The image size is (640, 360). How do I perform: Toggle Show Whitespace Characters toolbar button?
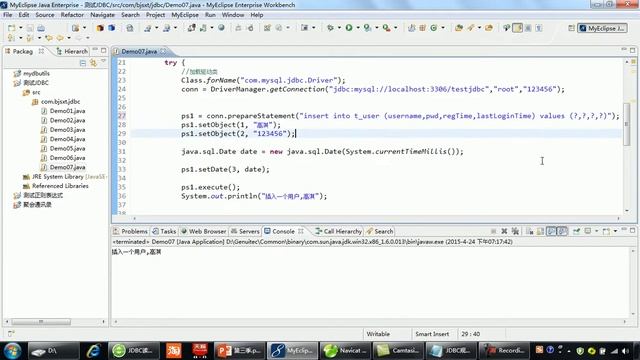tap(539, 28)
